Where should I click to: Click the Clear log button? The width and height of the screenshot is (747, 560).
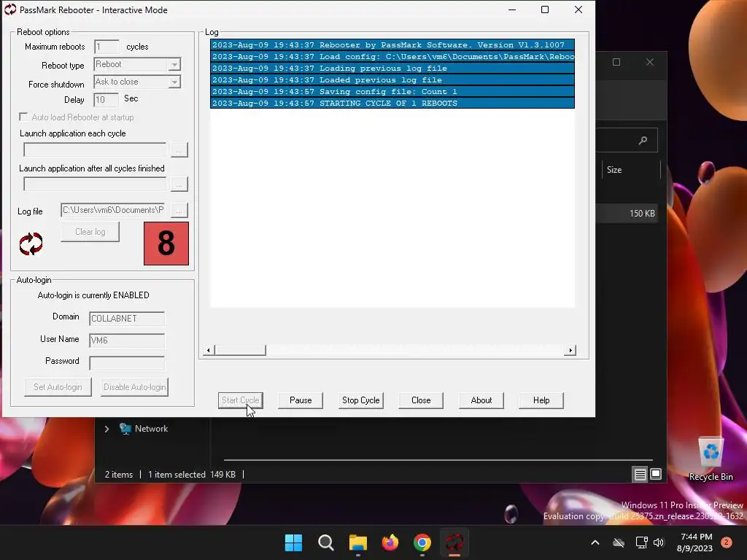pyautogui.click(x=90, y=232)
